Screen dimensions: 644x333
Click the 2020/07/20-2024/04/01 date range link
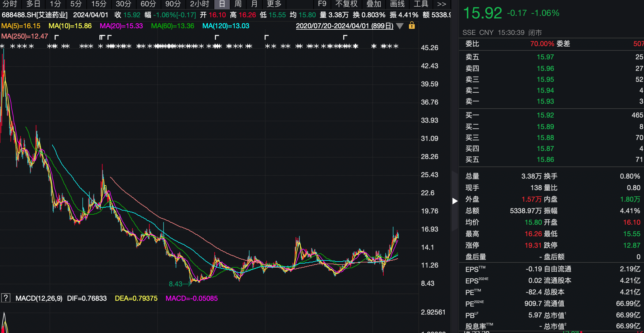point(344,26)
